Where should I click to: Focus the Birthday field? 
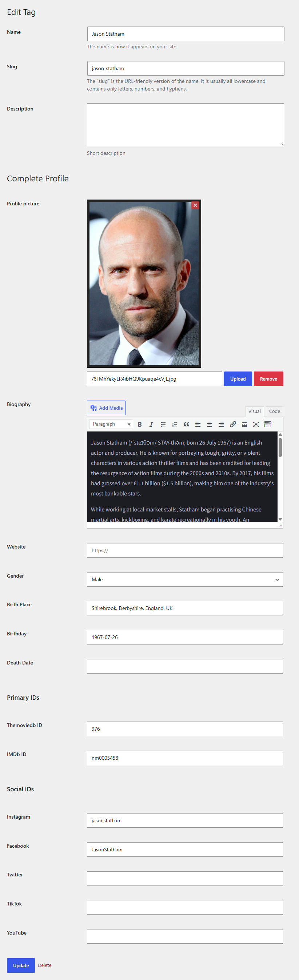click(x=185, y=637)
